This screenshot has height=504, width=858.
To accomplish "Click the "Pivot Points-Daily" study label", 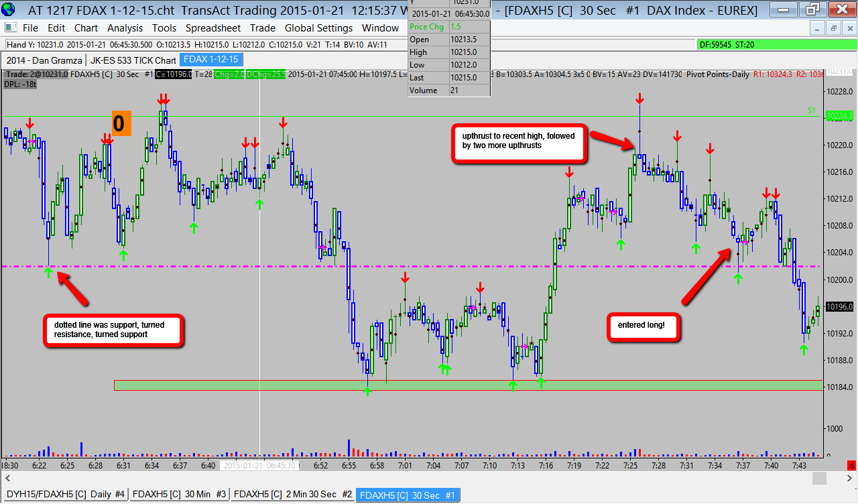I will point(718,74).
